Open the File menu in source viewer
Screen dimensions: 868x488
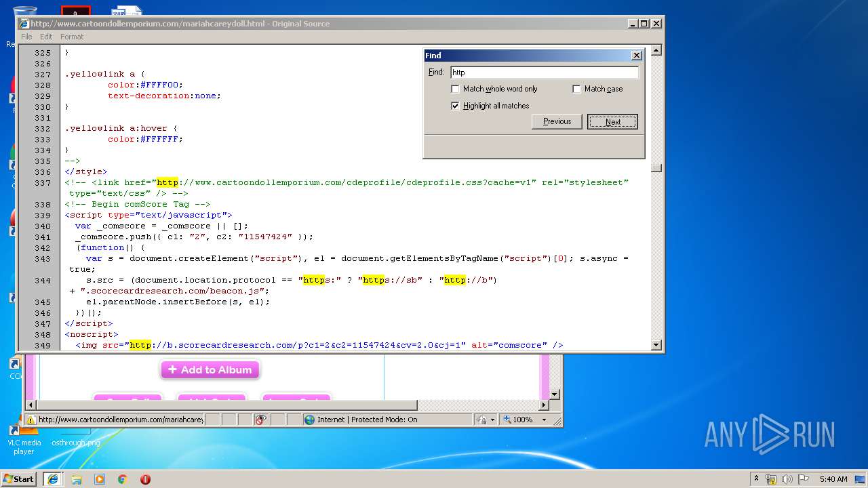pyautogui.click(x=26, y=37)
